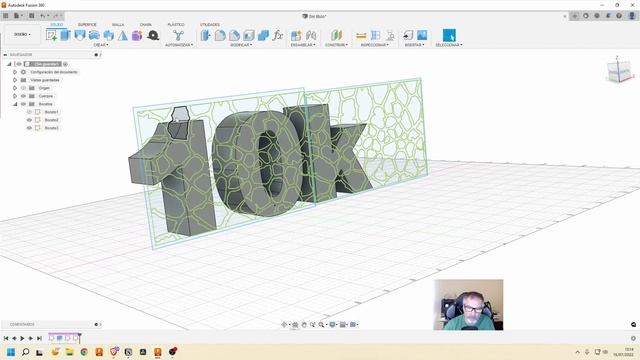
Task: Click the Insert derive arrow icon
Action: coord(408,36)
